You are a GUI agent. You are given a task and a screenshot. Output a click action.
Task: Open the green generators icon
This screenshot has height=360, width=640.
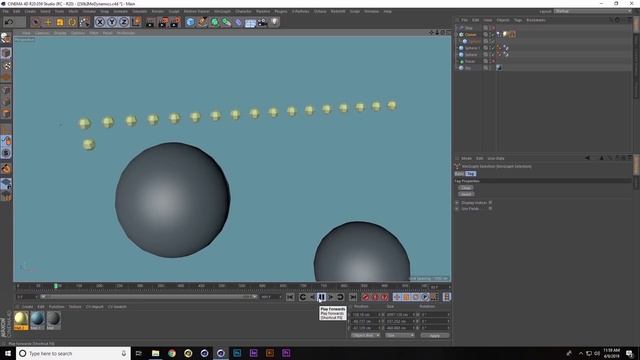pos(214,22)
